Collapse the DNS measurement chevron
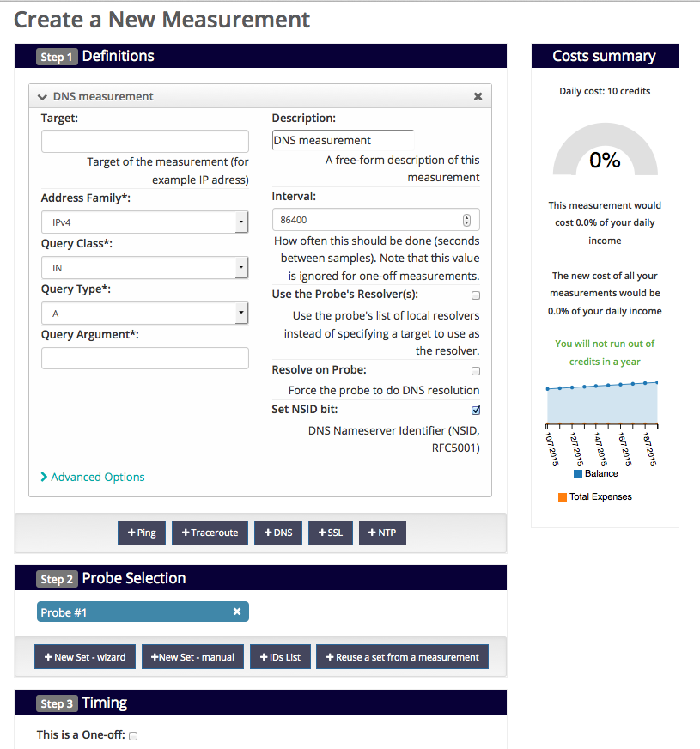Screen dimensions: 700x749 (42, 97)
